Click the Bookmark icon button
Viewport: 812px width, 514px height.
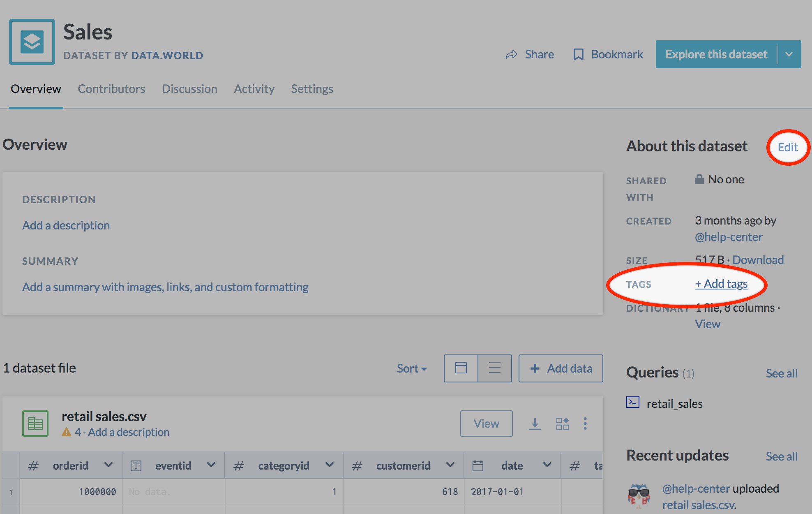click(577, 54)
